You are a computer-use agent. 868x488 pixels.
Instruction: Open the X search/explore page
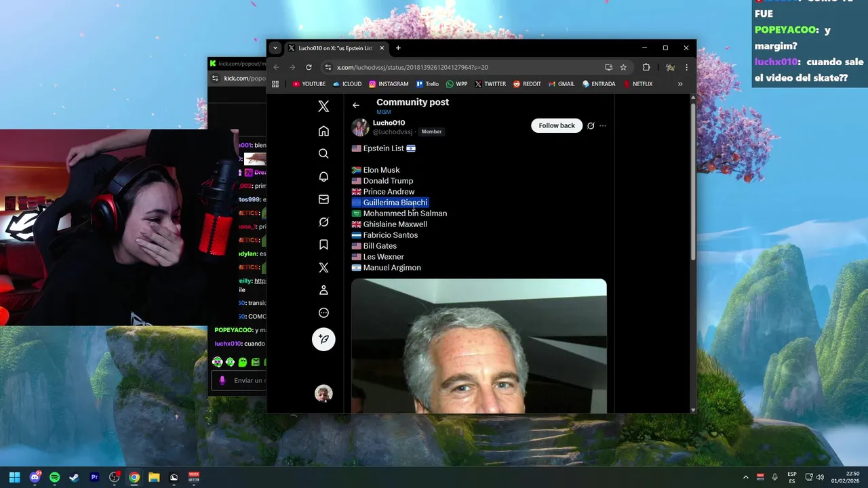(x=323, y=154)
